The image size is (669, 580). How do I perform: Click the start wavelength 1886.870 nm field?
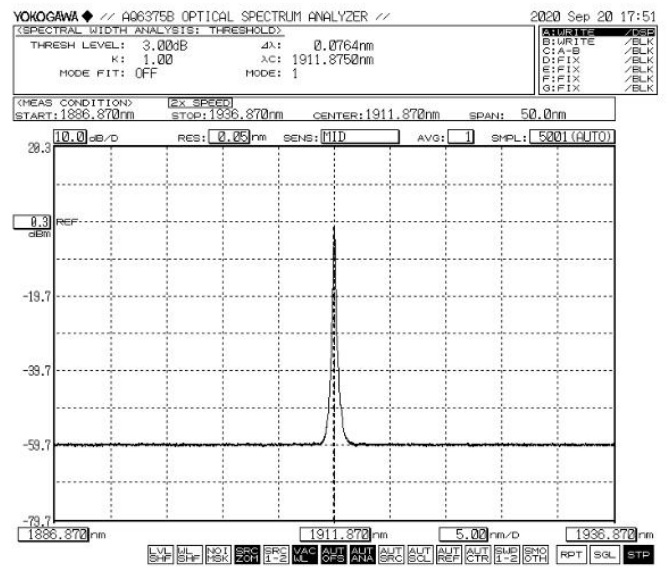click(x=53, y=534)
